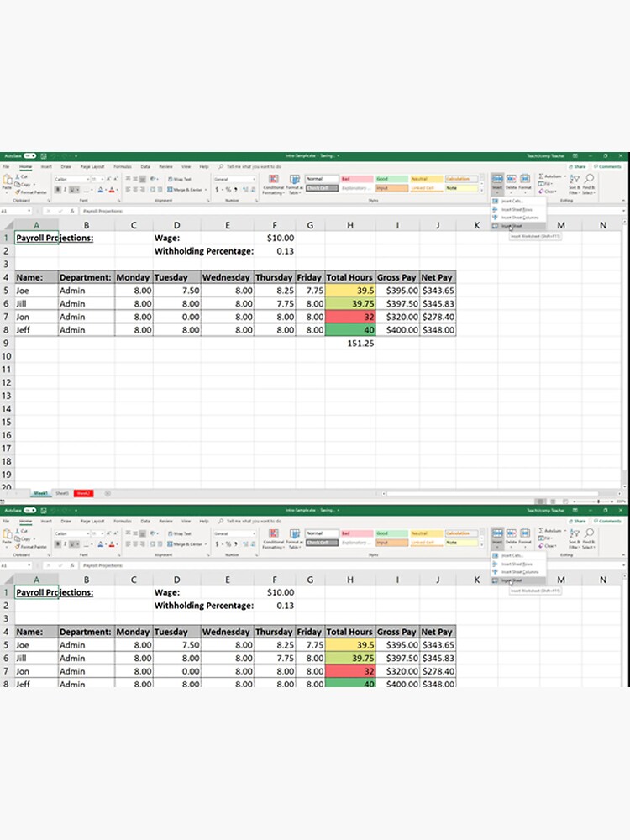
Task: Click the Share button in the upper window
Action: click(578, 167)
